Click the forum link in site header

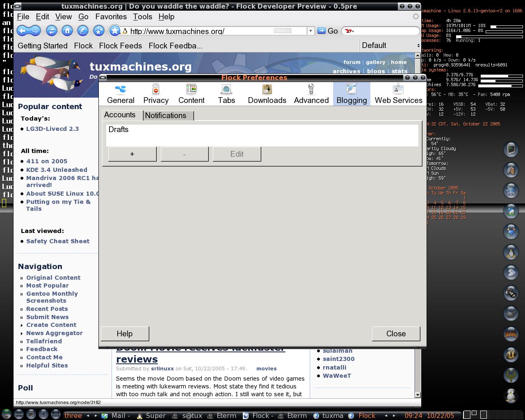click(x=352, y=62)
